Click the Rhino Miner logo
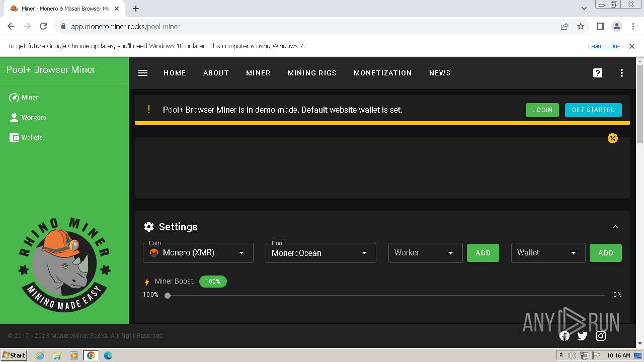Viewport: 644px width, 362px height. pos(64,264)
